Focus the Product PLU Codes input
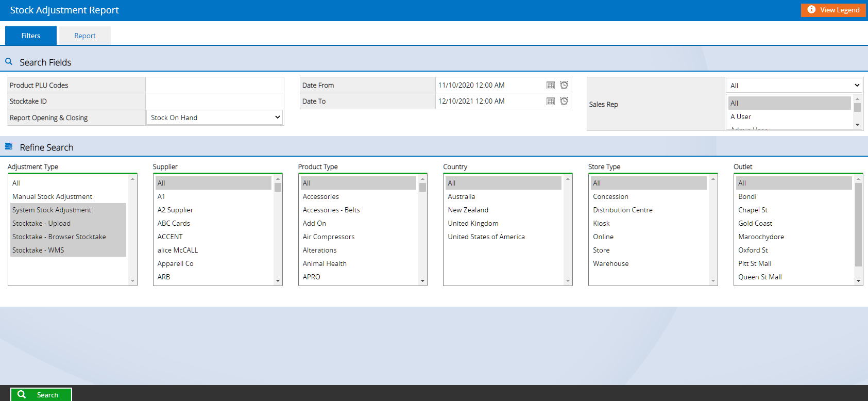 point(214,85)
